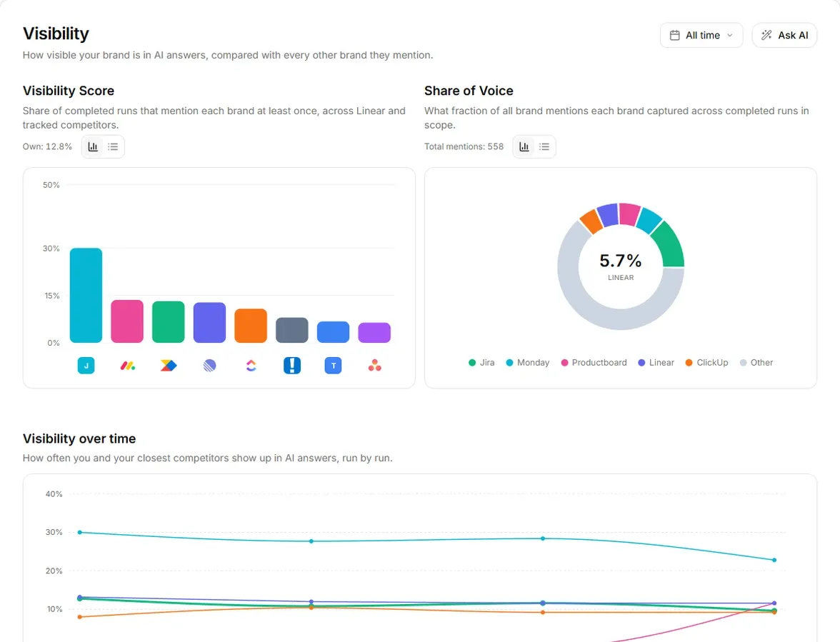840x642 pixels.
Task: Click the magic wand icon in Ask AI
Action: (x=766, y=35)
